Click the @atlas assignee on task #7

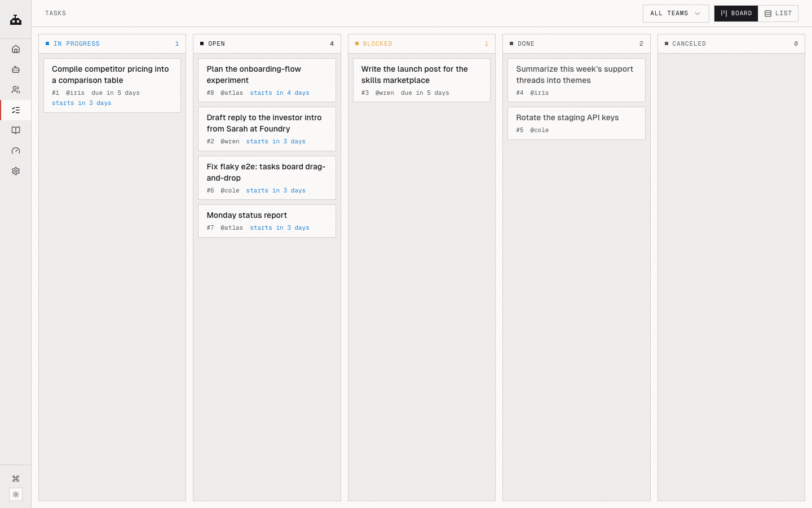point(232,228)
